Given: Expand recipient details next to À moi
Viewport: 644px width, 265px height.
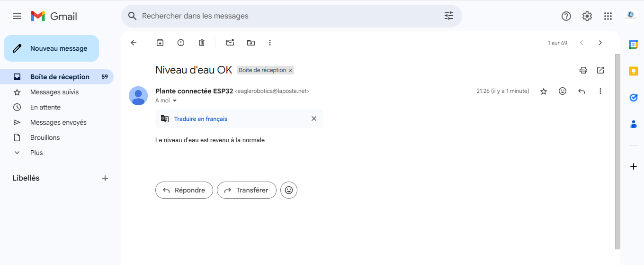Looking at the screenshot, I should [175, 101].
